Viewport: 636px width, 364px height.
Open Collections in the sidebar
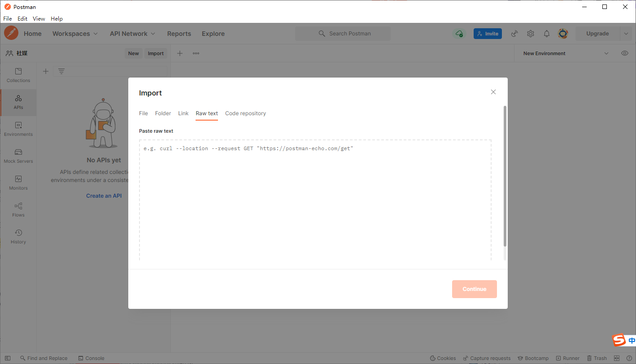tap(18, 75)
